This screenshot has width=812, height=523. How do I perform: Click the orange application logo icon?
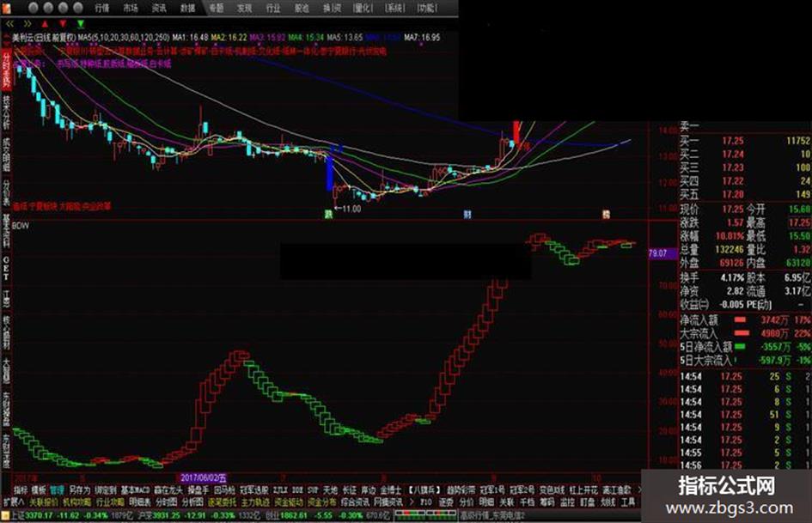[x=7, y=7]
